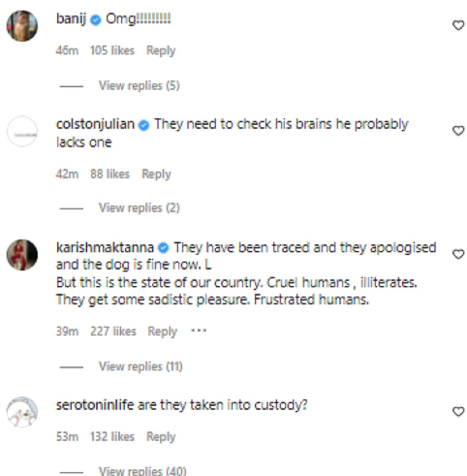The width and height of the screenshot is (467, 476).
Task: Reply to serotoninlife's question
Action: (x=161, y=437)
